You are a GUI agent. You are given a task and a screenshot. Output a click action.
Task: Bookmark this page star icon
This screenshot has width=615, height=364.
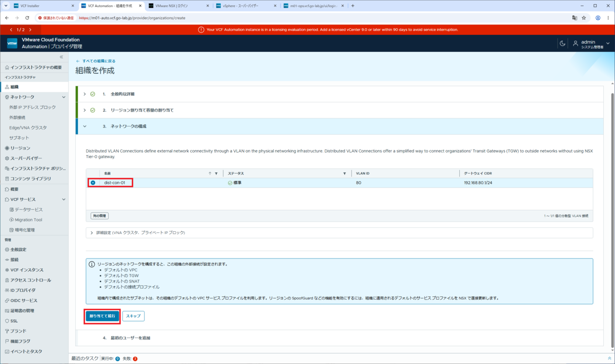pos(584,17)
